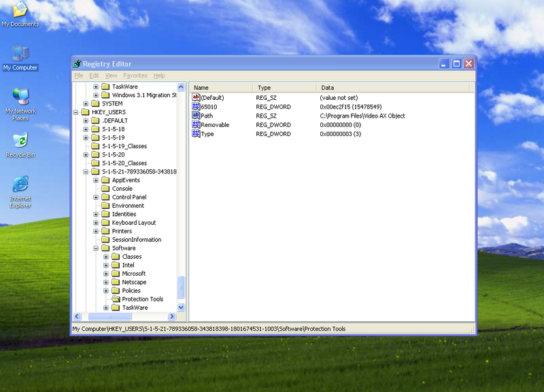The height and width of the screenshot is (392, 544).
Task: Expand the Keyboard Layout key
Action: (x=96, y=223)
